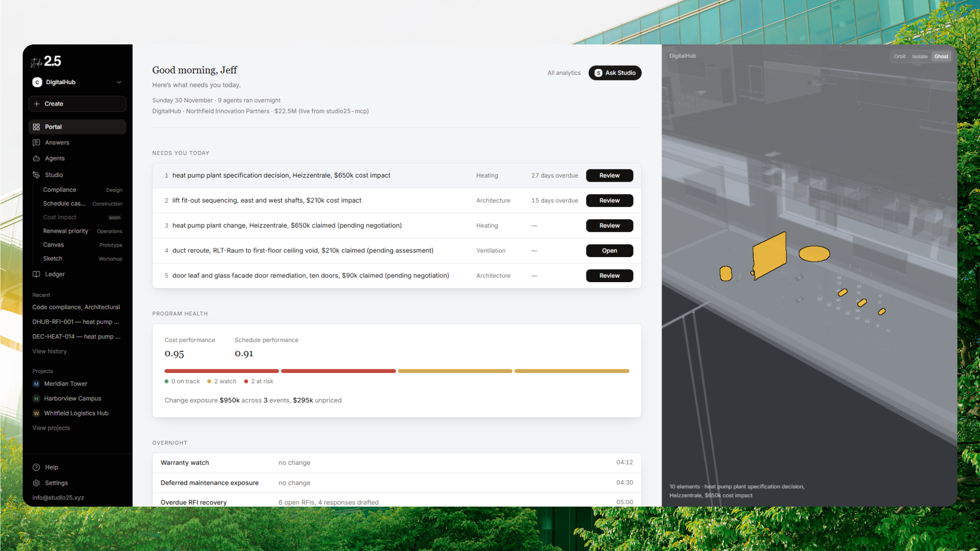Open recent DEC-HEAT-014 heat pump entry
The height and width of the screenshot is (551, 980).
click(x=76, y=337)
